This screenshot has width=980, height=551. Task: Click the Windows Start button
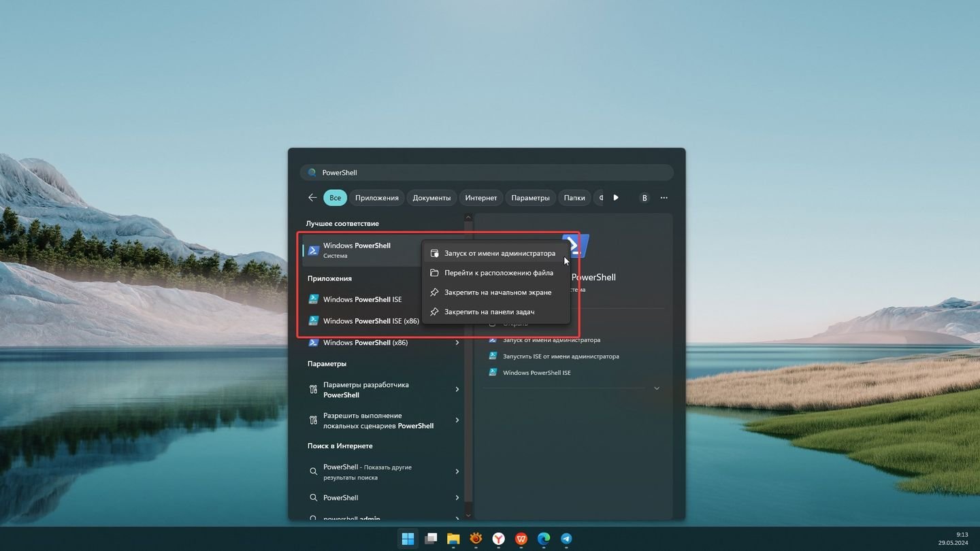(x=408, y=539)
